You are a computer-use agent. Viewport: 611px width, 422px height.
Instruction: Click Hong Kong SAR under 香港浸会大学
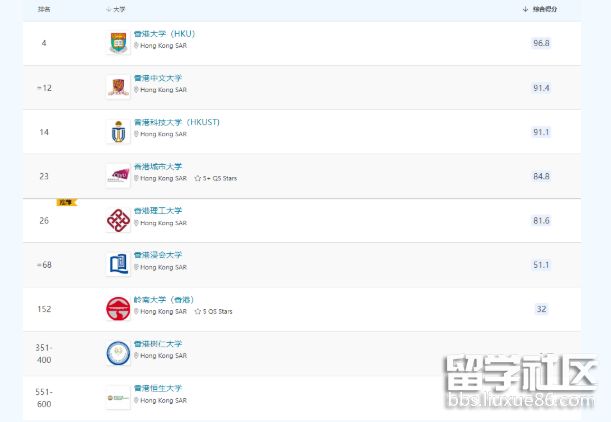click(x=163, y=267)
